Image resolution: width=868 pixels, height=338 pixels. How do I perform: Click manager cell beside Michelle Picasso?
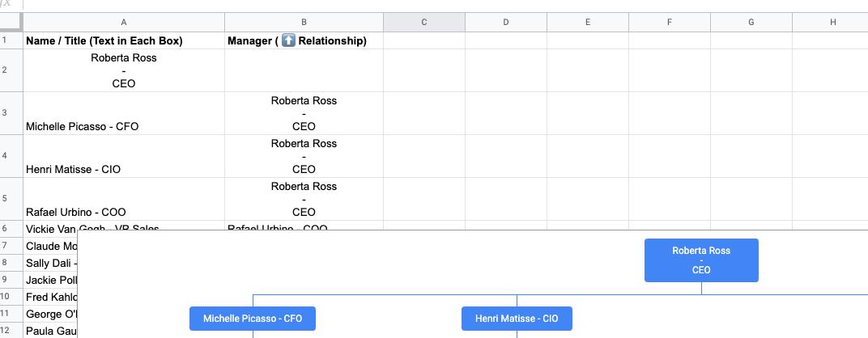tap(304, 114)
